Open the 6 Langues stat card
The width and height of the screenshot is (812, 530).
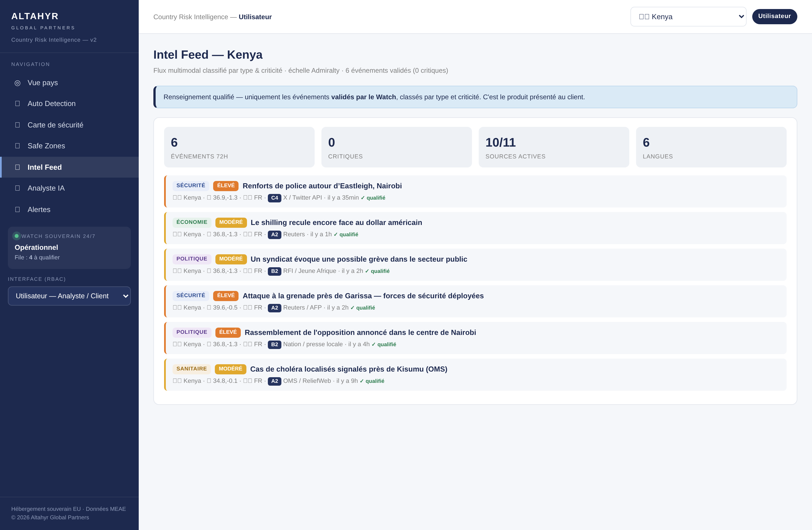[x=711, y=147]
